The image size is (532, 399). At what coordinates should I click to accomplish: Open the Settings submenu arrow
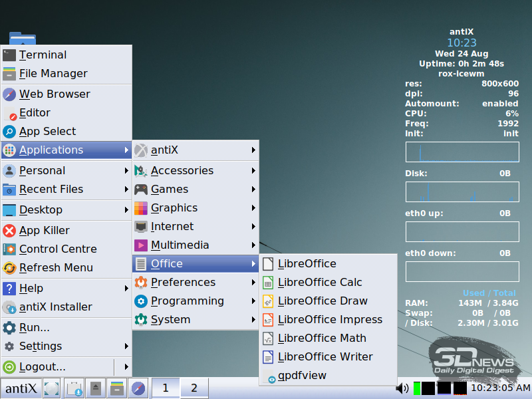tap(126, 346)
